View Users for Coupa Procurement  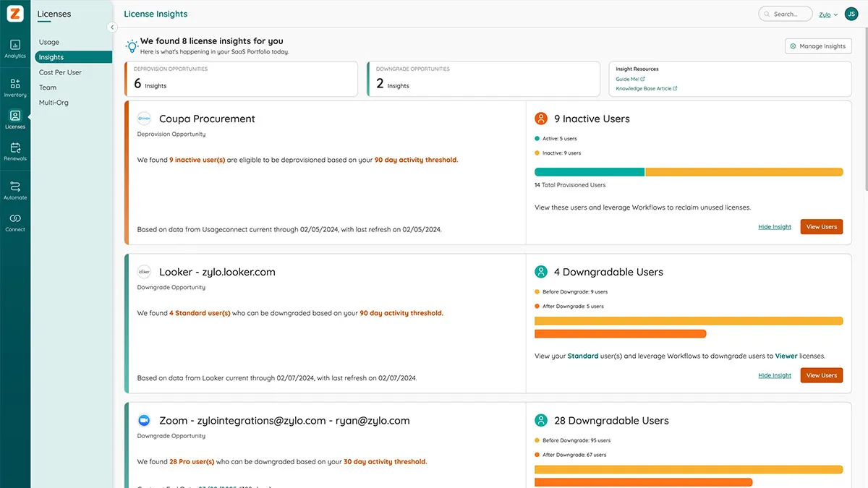(x=822, y=227)
